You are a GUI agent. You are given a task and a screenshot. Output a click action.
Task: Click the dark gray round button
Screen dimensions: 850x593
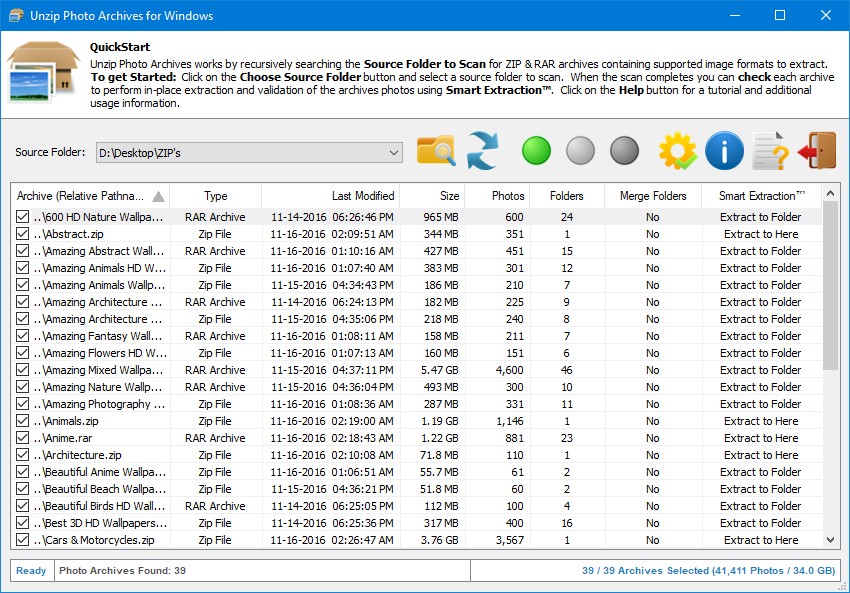pyautogui.click(x=625, y=152)
